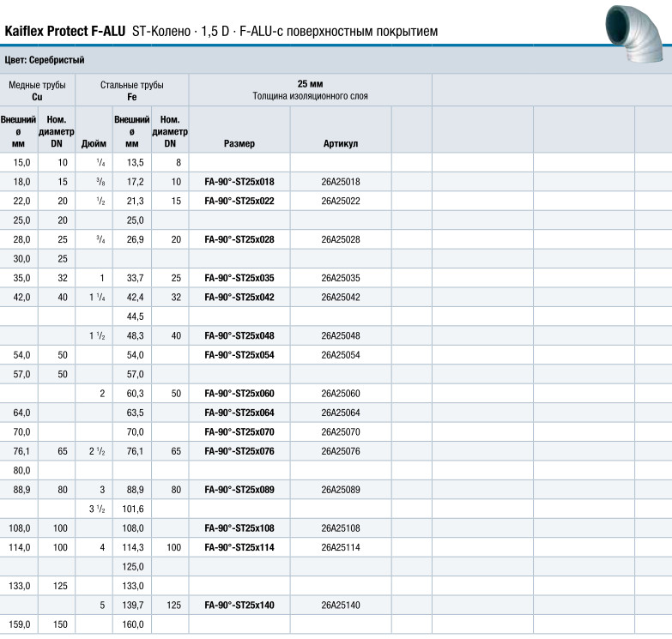Click steel diameter value '125,0'
Viewport: 672px width, 639px height.
tap(133, 567)
